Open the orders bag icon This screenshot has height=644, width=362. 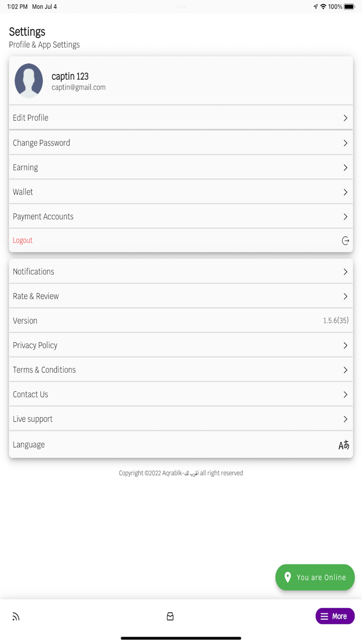point(170,617)
